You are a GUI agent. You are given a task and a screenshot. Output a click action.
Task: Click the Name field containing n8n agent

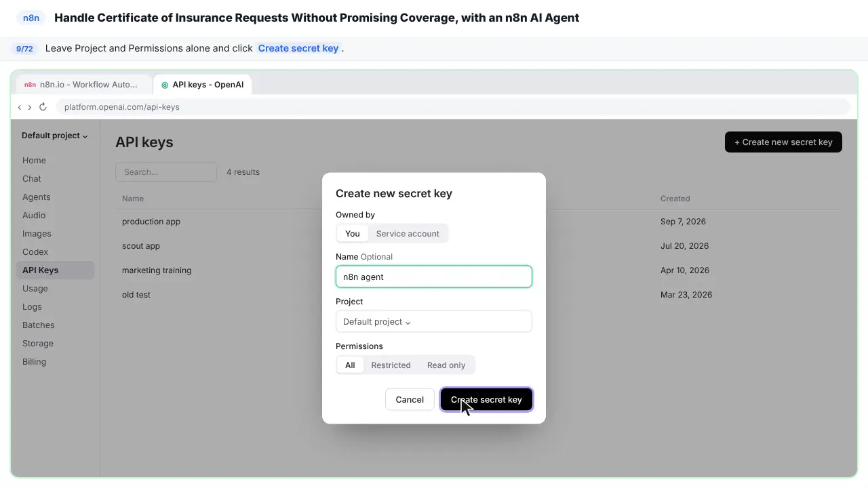coord(434,277)
